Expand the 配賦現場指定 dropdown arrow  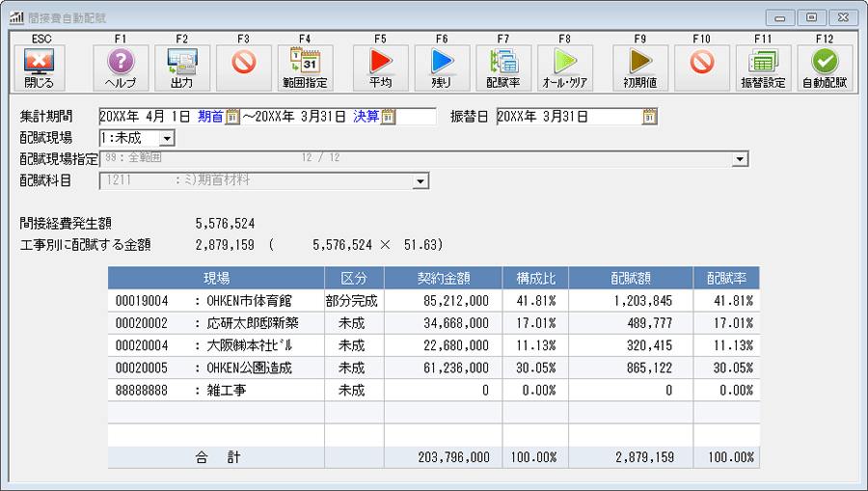click(x=740, y=159)
